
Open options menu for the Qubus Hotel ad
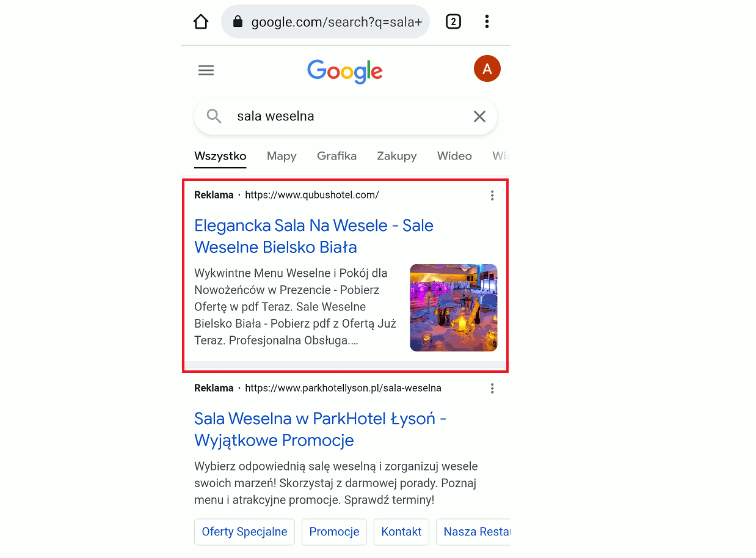click(492, 196)
